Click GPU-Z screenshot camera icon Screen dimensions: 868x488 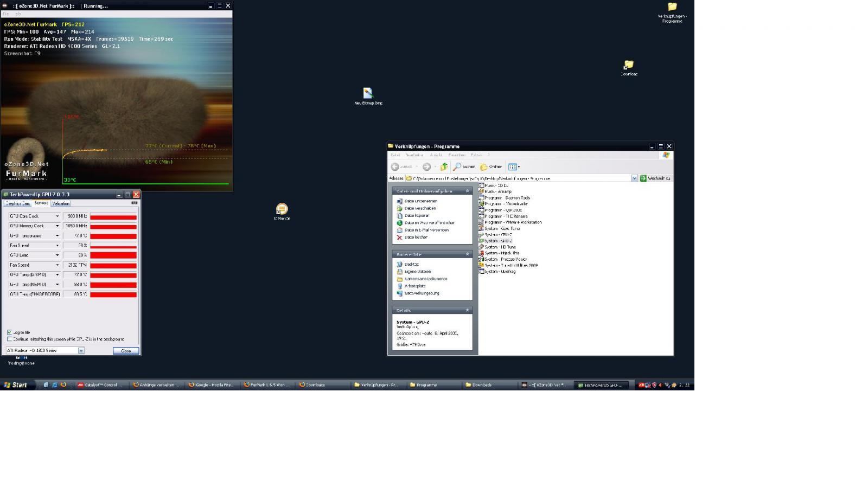(135, 203)
